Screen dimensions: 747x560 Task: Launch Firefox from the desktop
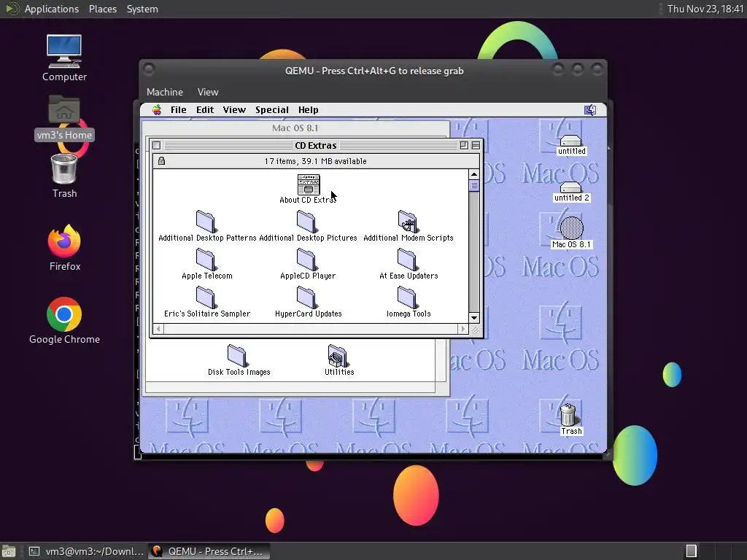(64, 241)
